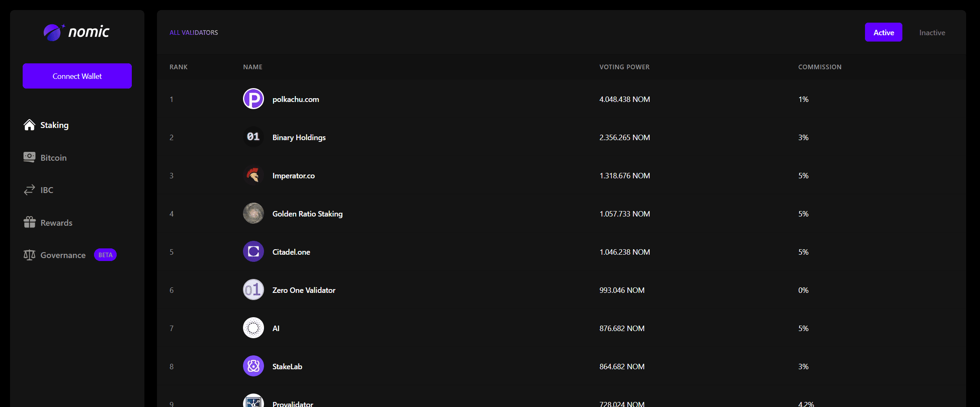Select the Citadel.one validator logo
The width and height of the screenshot is (980, 407).
(253, 252)
